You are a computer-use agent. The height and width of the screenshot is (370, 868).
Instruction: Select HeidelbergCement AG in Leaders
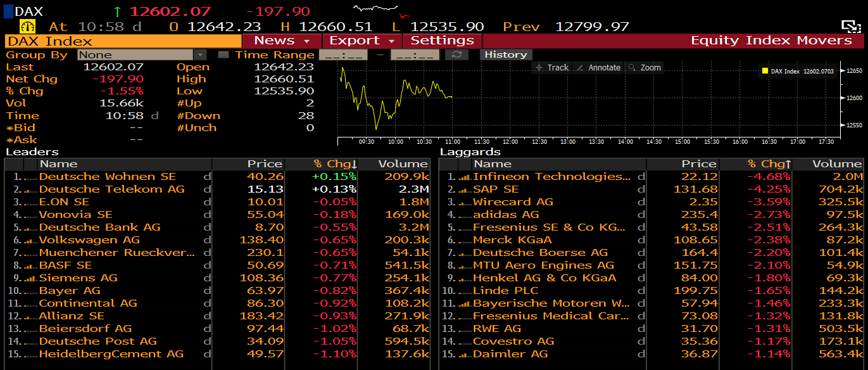[217, 354]
